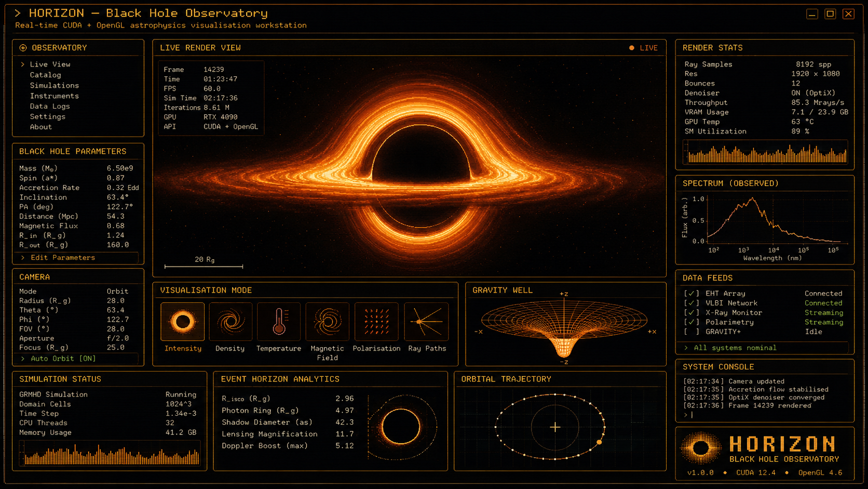Viewport: 868px width, 489px height.
Task: Click the orbiting body marker dot
Action: (600, 442)
